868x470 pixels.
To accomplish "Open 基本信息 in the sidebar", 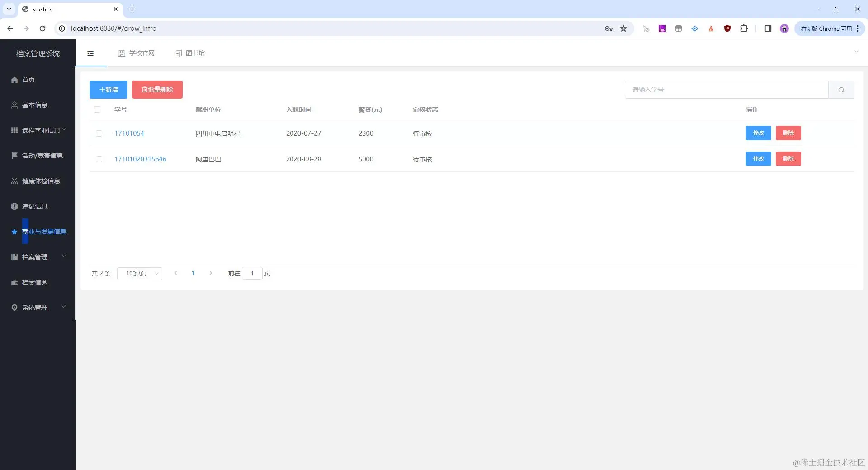I will [38, 105].
